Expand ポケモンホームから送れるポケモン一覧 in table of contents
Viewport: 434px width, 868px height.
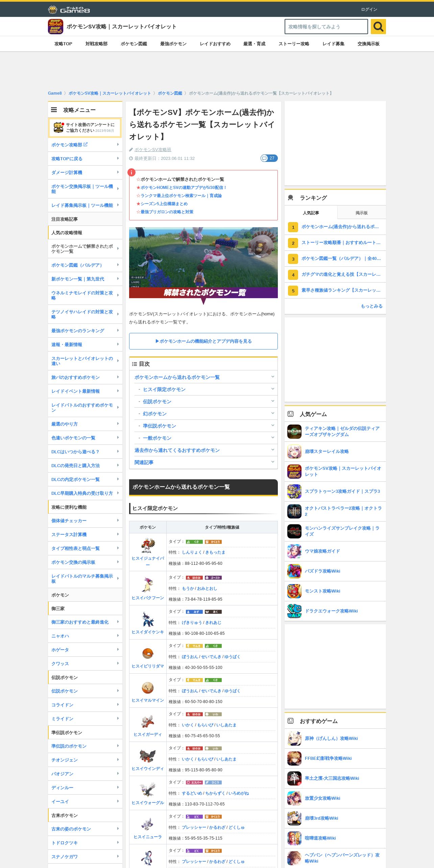point(203,377)
